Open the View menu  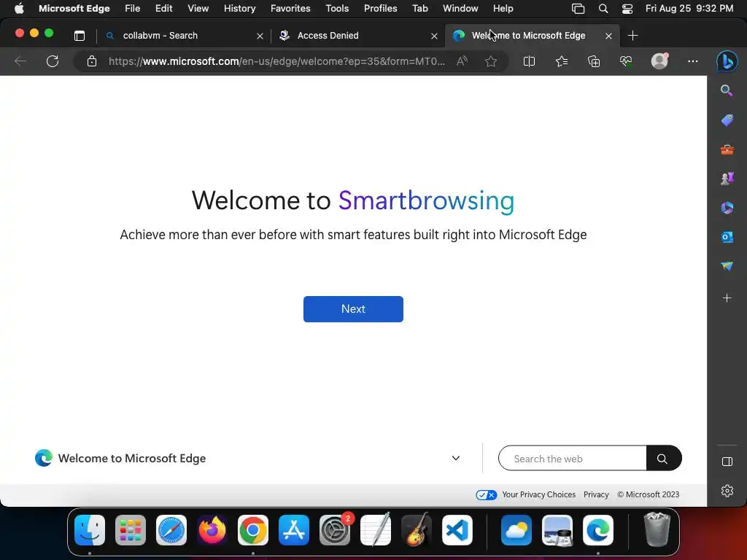(198, 9)
